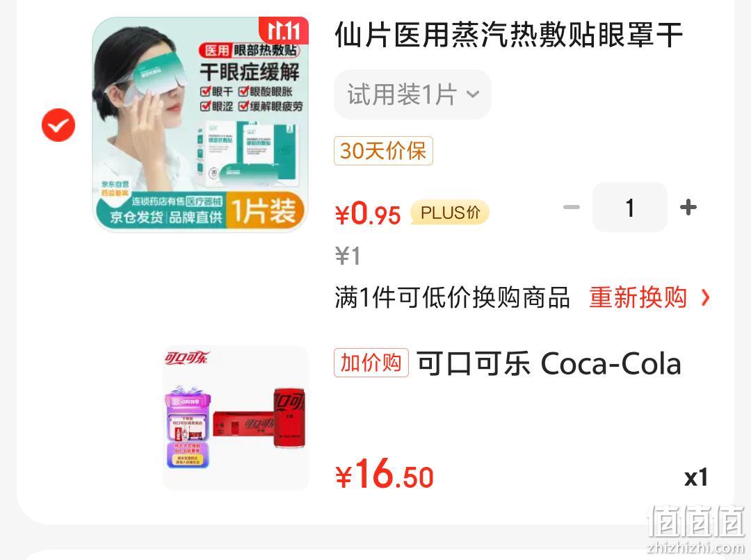The width and height of the screenshot is (751, 560).
Task: Click the quantity input field showing 1
Action: point(630,207)
